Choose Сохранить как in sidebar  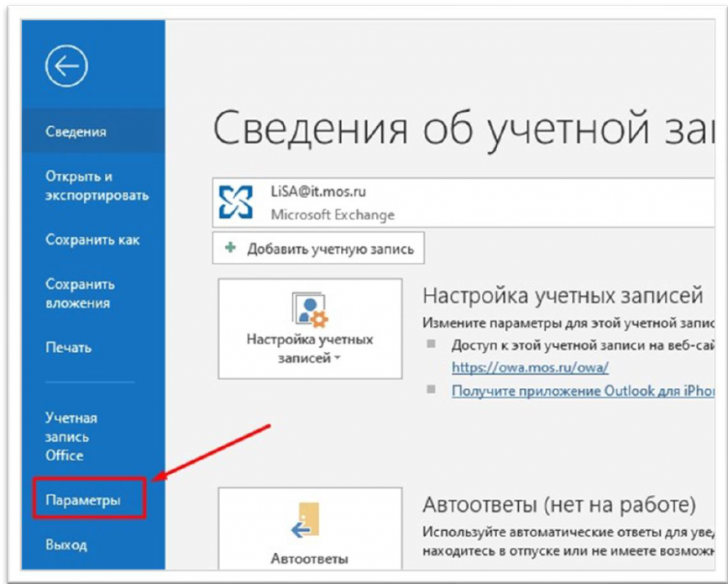[92, 239]
